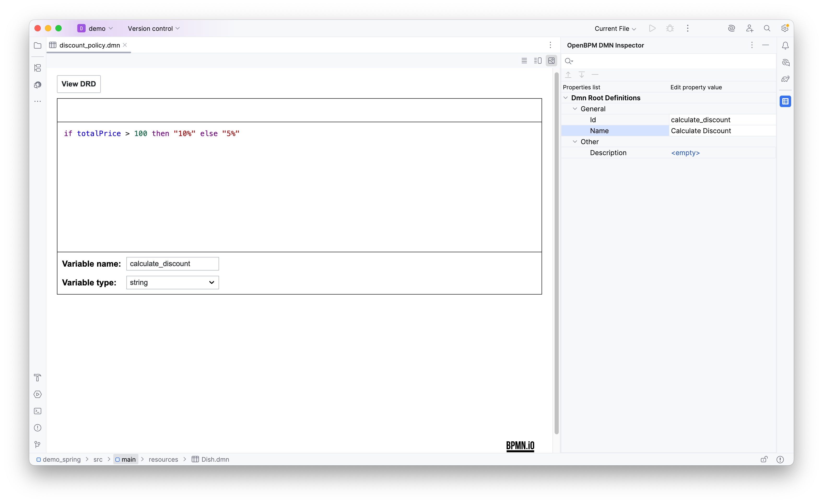Open the Variable type string dropdown
Image resolution: width=823 pixels, height=504 pixels.
[x=173, y=283]
